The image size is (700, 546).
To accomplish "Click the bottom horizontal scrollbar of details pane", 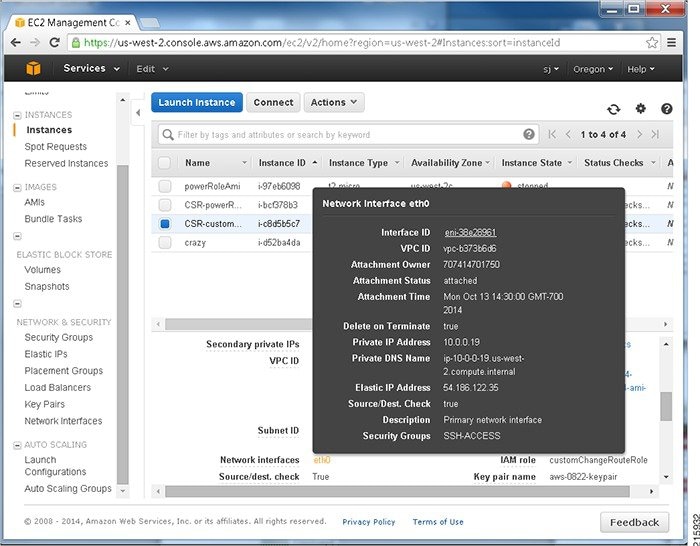I will (x=397, y=492).
